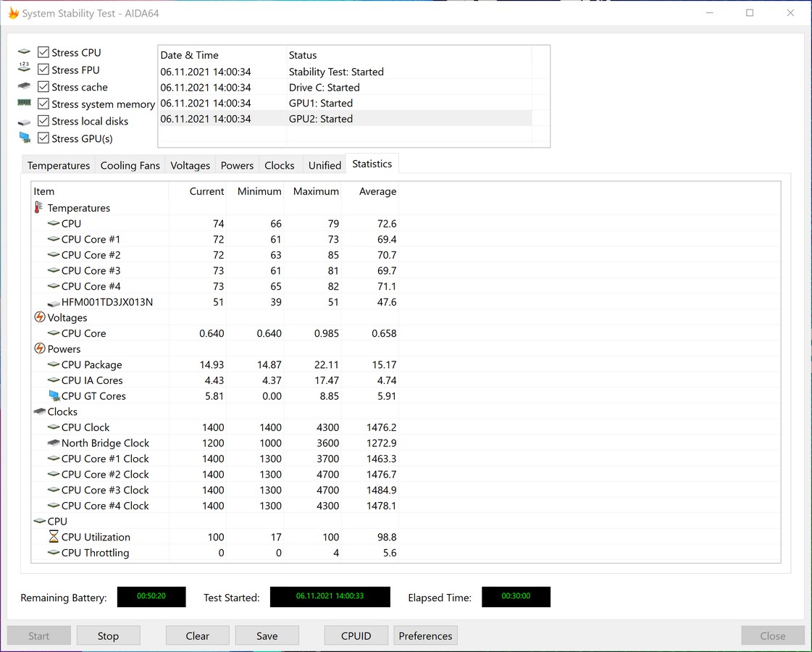812x652 pixels.
Task: Switch to the Temperatures tab
Action: [59, 165]
